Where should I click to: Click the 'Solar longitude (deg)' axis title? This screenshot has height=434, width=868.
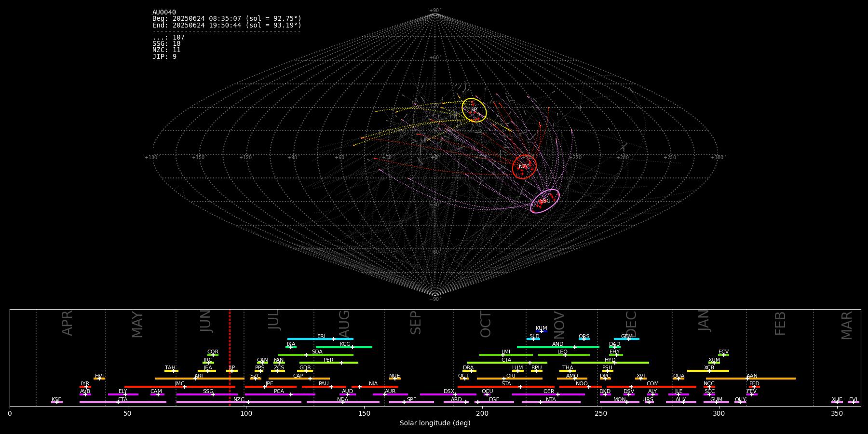point(435,423)
